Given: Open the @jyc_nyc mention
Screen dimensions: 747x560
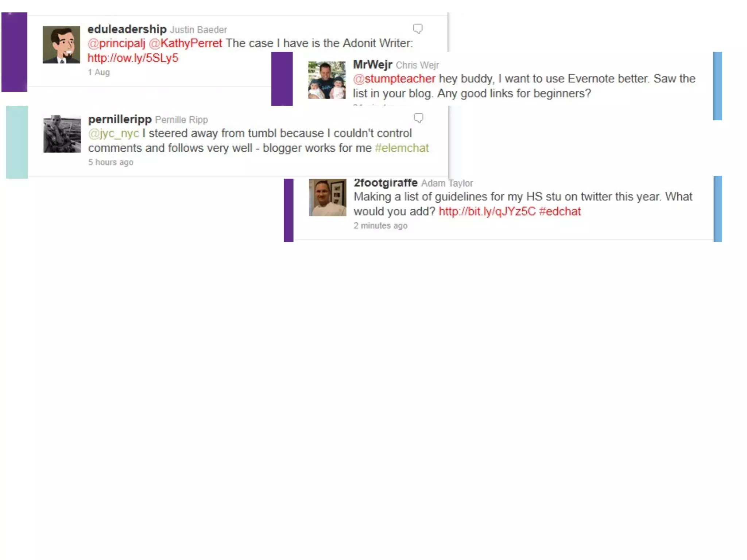Looking at the screenshot, I should point(113,133).
